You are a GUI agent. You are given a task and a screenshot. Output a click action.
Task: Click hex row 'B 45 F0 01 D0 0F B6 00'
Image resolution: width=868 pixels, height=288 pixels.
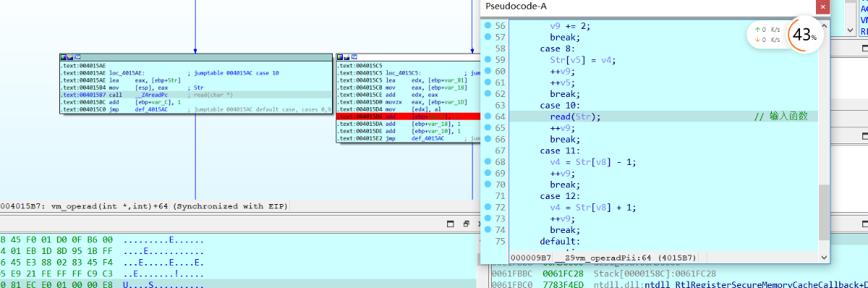click(x=56, y=240)
